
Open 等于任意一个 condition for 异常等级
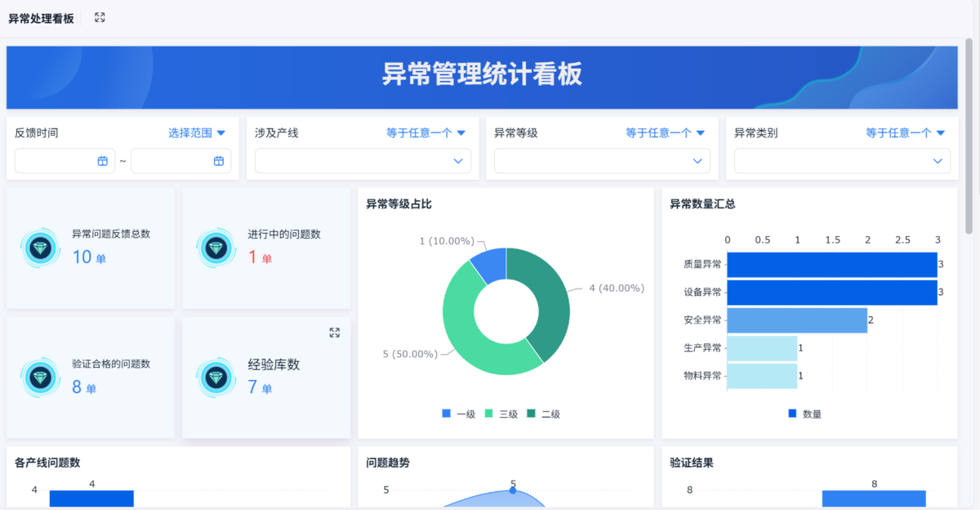[666, 132]
